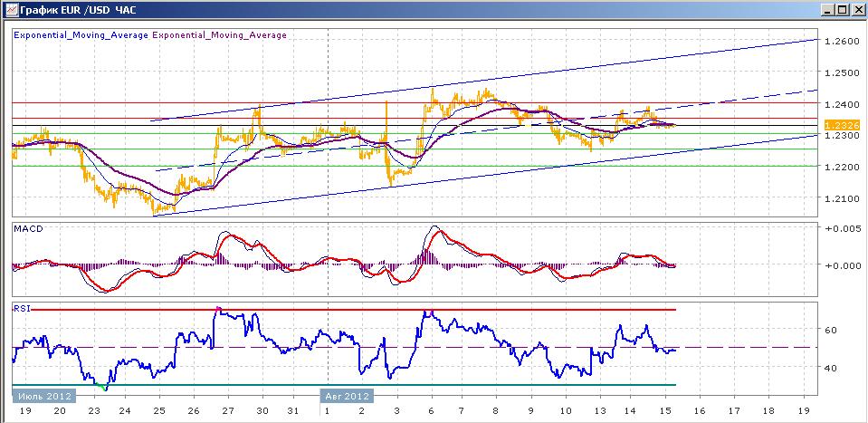Select the blue Exponential_Moving_Average label

point(81,35)
